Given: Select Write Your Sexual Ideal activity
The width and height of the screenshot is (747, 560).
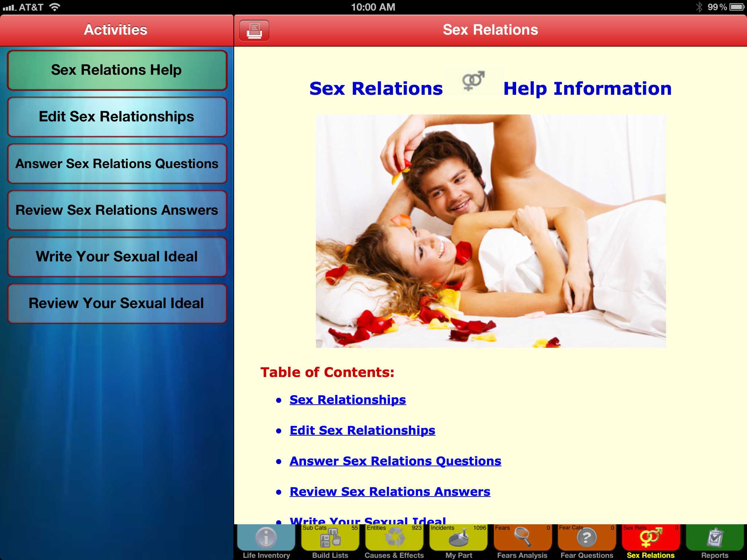Looking at the screenshot, I should (117, 257).
